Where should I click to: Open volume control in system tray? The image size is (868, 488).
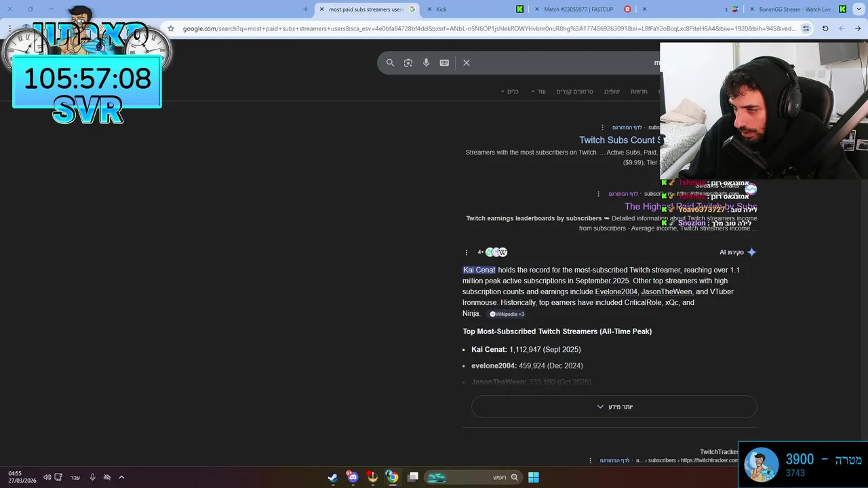click(47, 477)
